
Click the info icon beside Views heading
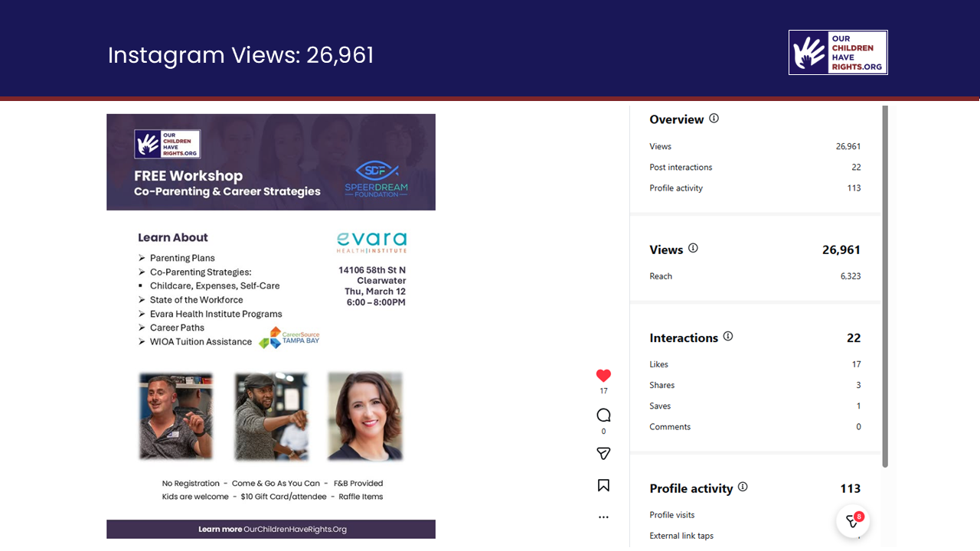tap(693, 248)
